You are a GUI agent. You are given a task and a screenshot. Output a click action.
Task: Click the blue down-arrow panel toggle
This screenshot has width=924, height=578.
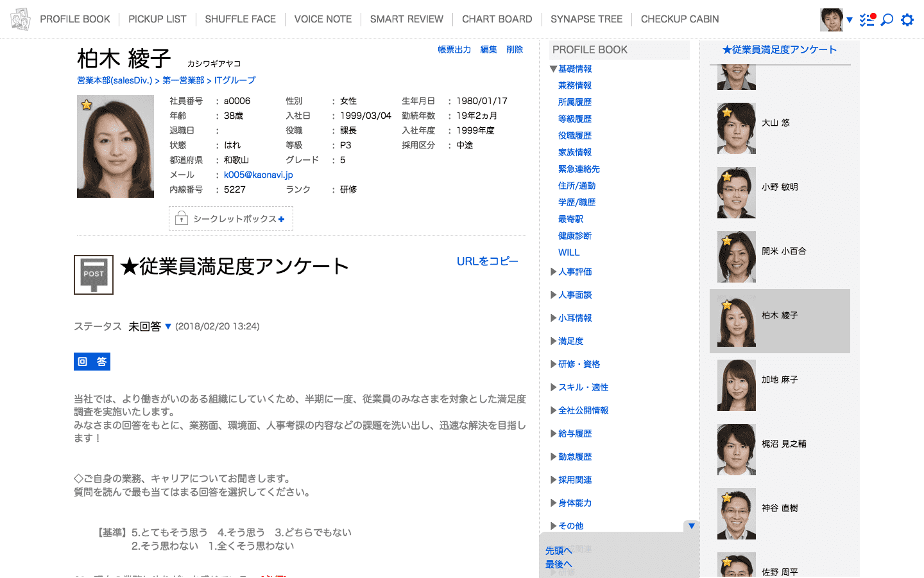(692, 526)
